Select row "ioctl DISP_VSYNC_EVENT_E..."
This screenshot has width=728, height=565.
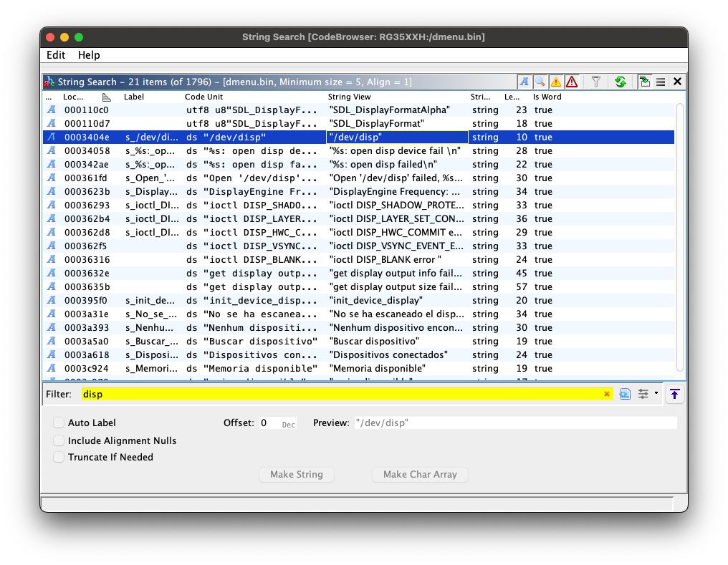pyautogui.click(x=358, y=246)
